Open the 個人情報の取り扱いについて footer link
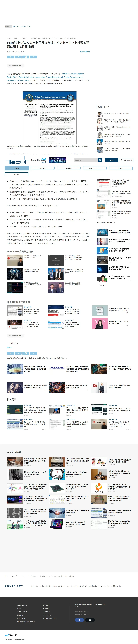The image size is (138, 644). point(26,622)
